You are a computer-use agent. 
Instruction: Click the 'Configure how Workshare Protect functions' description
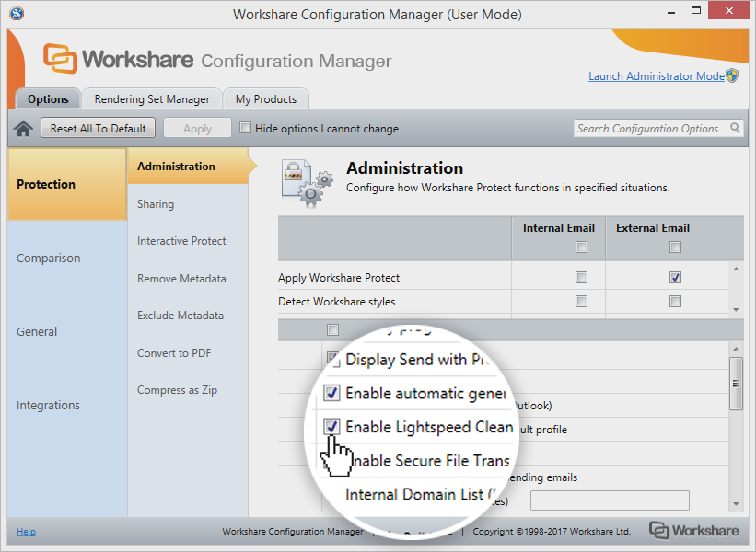tap(508, 188)
